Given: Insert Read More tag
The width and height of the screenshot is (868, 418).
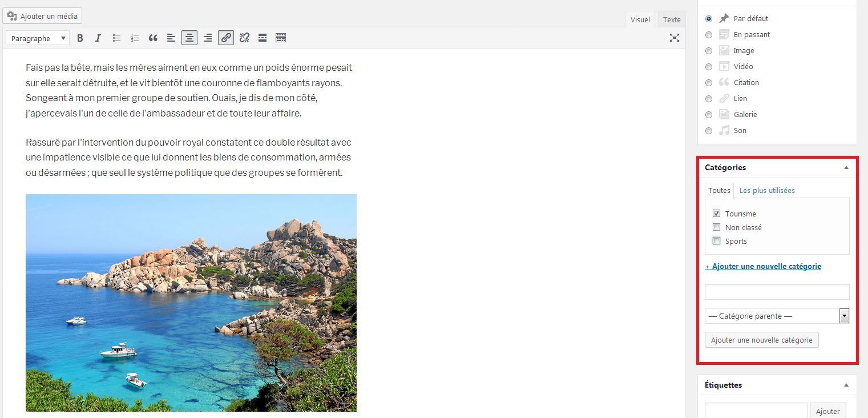Looking at the screenshot, I should click(263, 38).
